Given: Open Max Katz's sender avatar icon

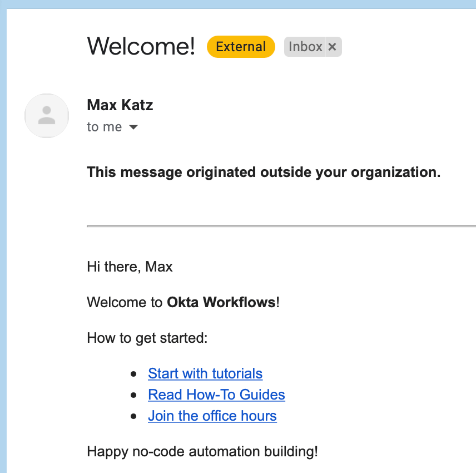Looking at the screenshot, I should [x=47, y=116].
